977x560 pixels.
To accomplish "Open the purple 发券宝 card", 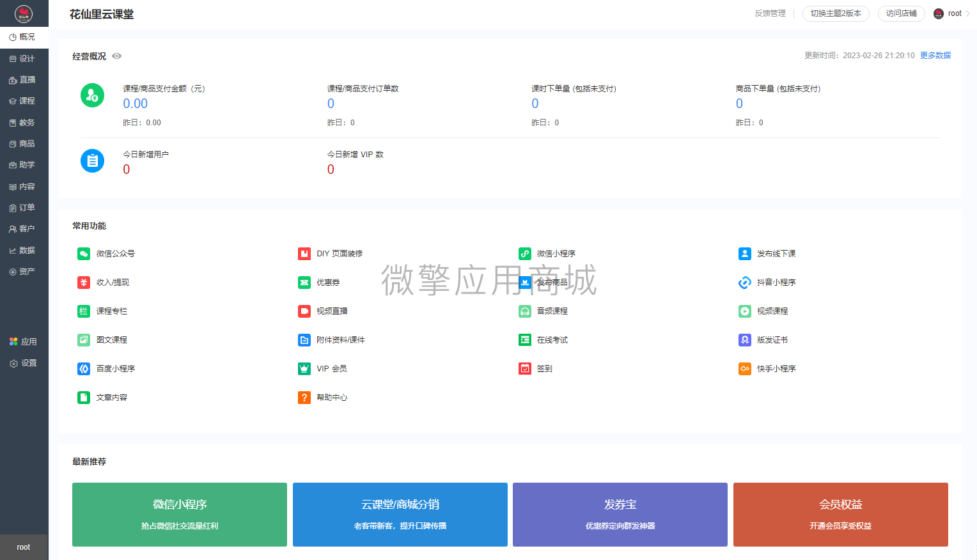I will 620,515.
